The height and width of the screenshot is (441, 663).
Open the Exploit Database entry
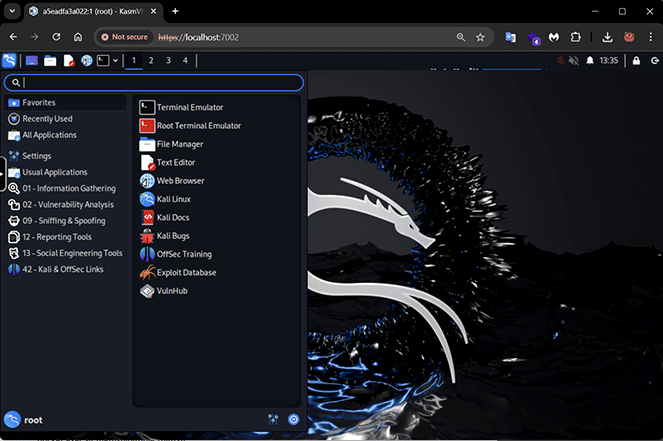coord(185,272)
